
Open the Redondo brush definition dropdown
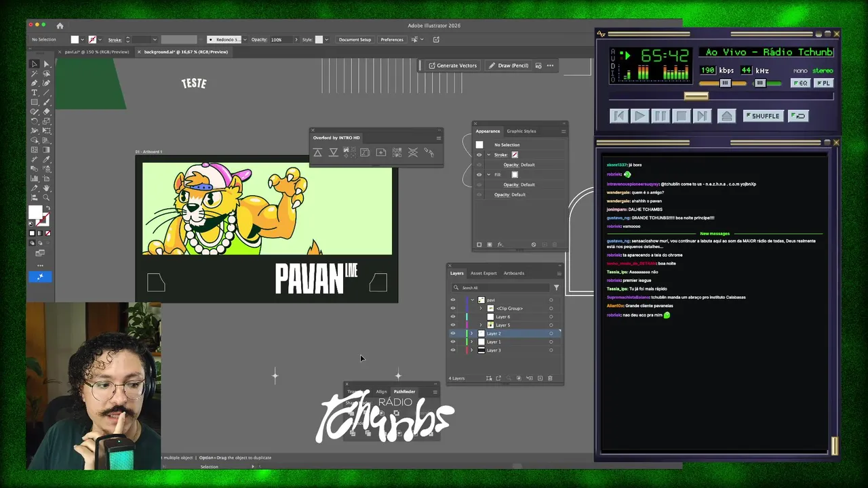244,39
